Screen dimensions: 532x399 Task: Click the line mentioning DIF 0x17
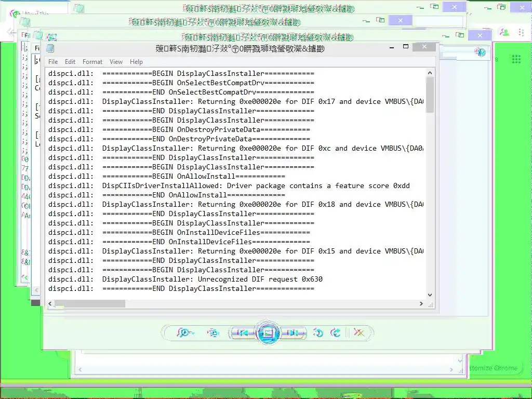(x=235, y=101)
